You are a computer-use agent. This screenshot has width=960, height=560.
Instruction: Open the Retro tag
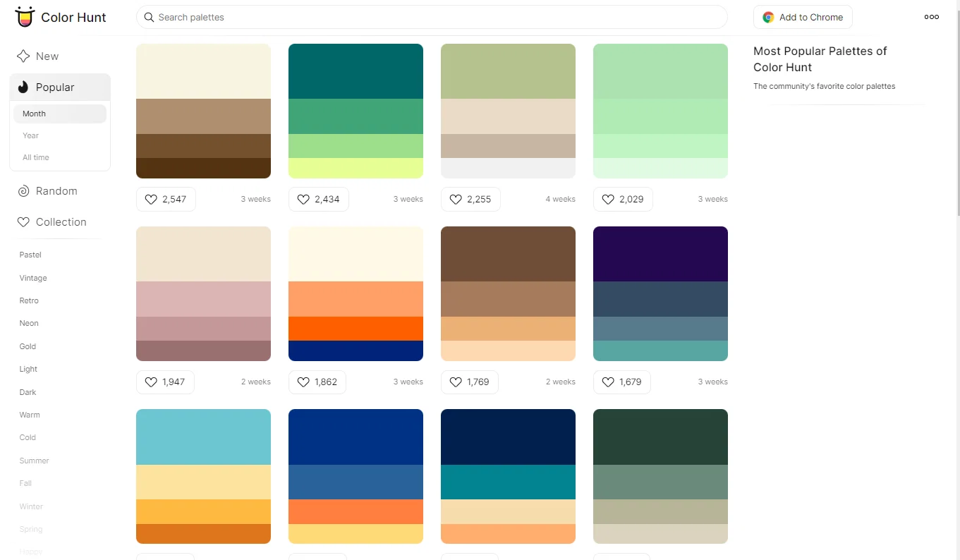29,300
